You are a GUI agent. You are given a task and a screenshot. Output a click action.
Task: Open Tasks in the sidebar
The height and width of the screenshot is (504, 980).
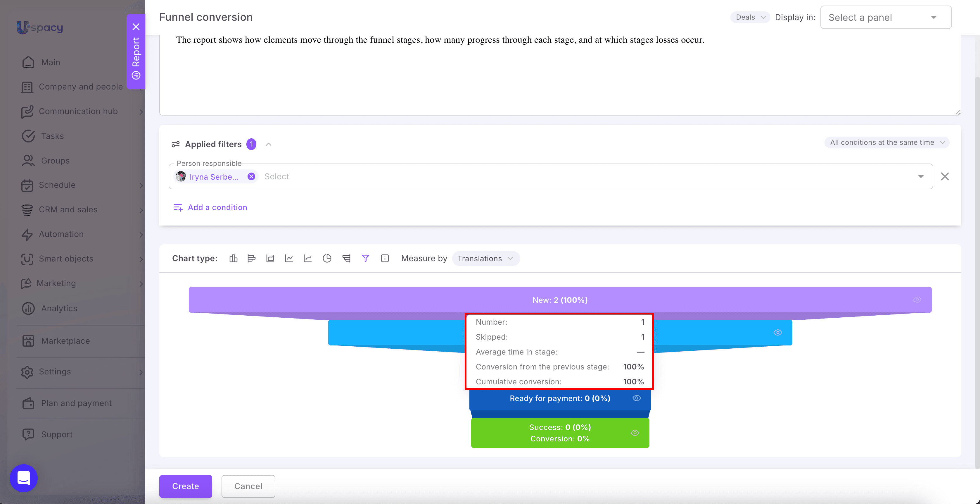point(53,136)
